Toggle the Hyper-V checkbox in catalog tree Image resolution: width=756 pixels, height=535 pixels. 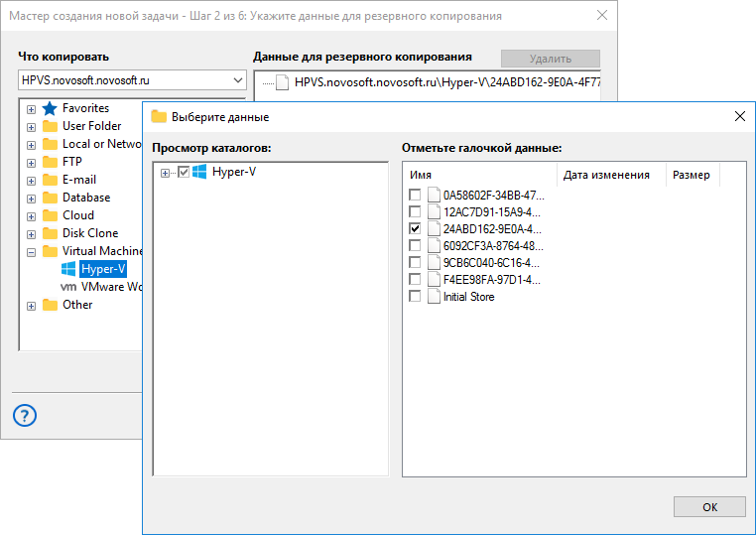pos(184,172)
